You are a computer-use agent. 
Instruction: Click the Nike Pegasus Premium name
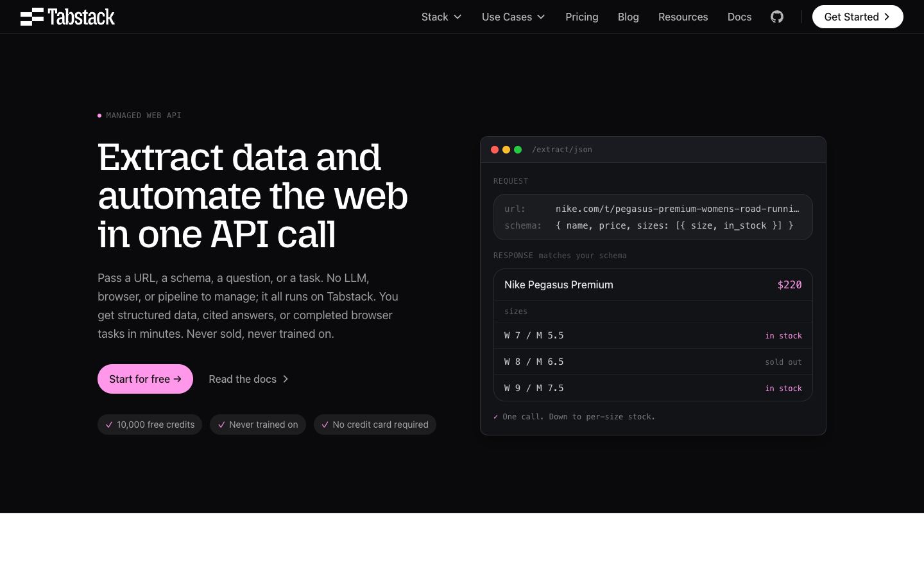click(559, 285)
